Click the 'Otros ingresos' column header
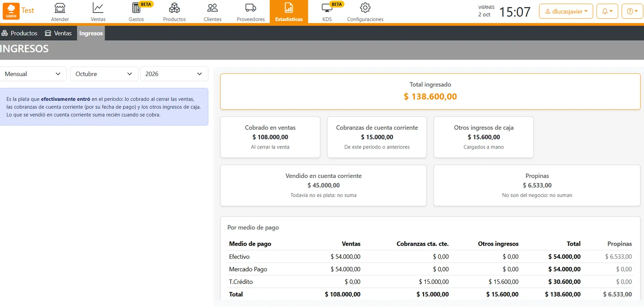This screenshot has height=308, width=644. tap(498, 244)
